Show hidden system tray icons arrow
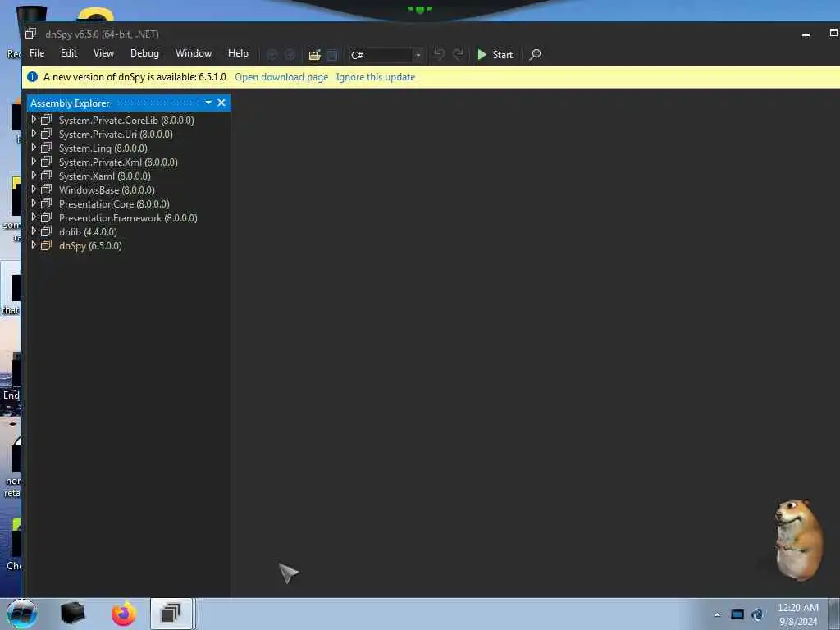The image size is (840, 630). (717, 614)
